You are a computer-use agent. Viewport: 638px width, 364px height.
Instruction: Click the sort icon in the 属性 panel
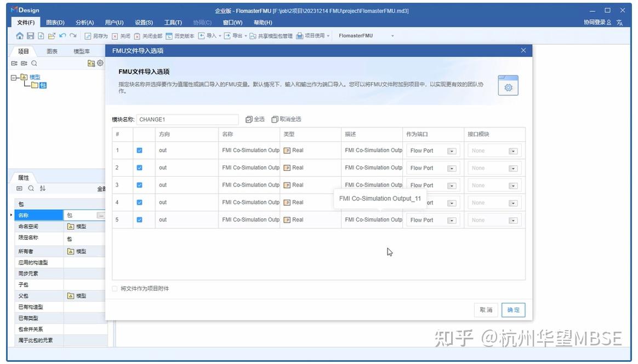[43, 188]
